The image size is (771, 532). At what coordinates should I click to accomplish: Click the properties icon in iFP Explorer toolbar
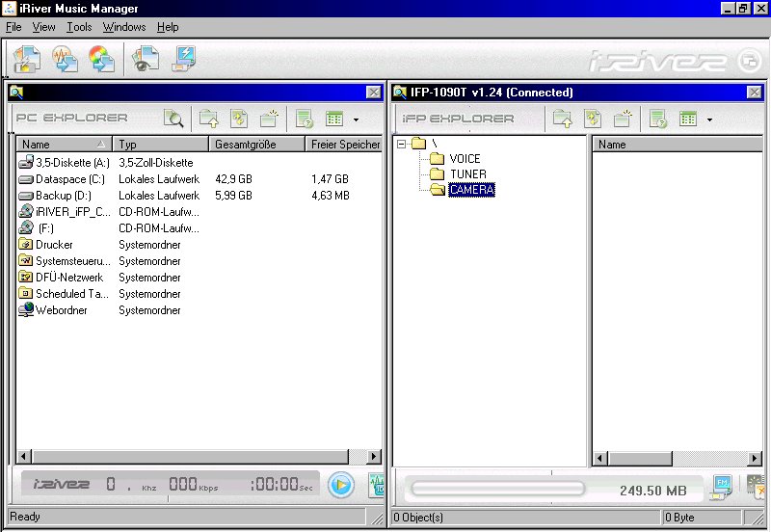pyautogui.click(x=658, y=119)
